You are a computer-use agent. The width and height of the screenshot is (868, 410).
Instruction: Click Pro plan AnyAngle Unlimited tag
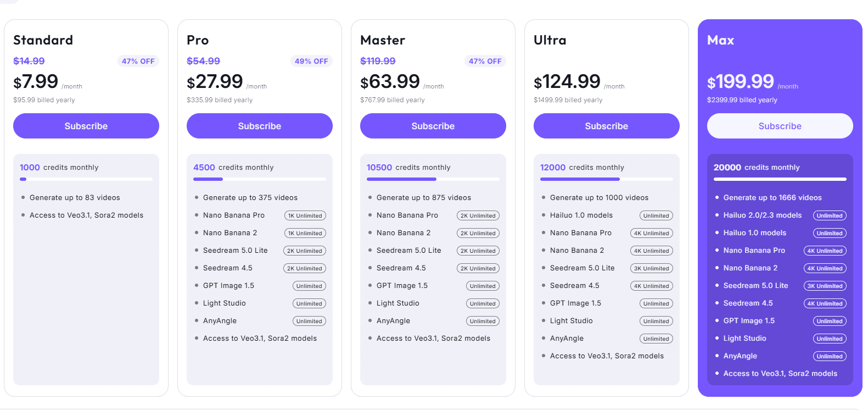(x=309, y=322)
